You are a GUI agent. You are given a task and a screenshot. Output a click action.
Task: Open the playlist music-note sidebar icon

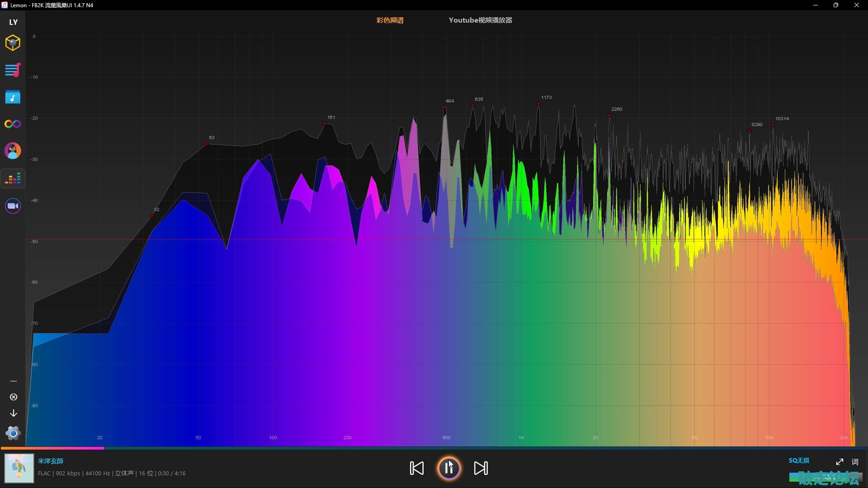[13, 70]
